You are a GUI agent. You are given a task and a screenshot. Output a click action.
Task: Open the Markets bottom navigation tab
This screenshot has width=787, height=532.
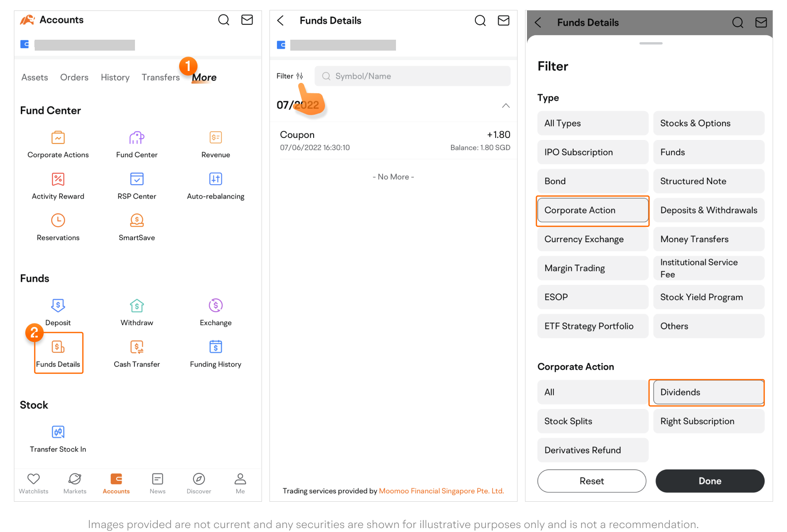tap(75, 483)
